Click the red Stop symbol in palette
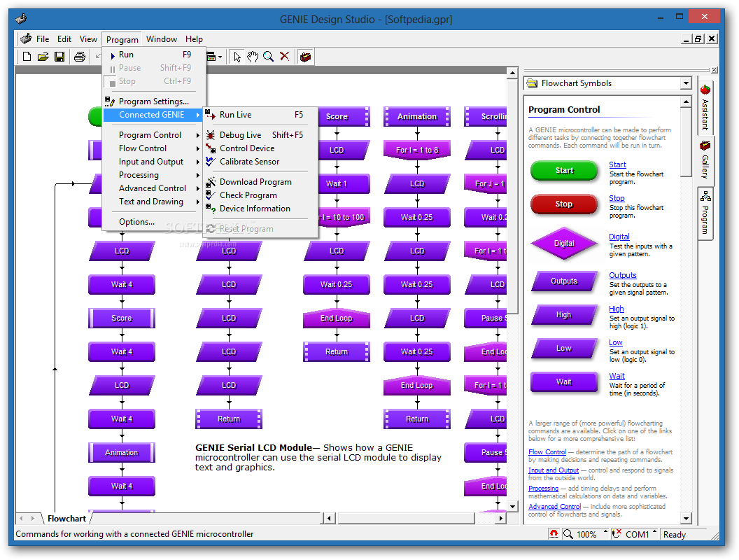Viewport: 739px width, 560px height. 564,204
